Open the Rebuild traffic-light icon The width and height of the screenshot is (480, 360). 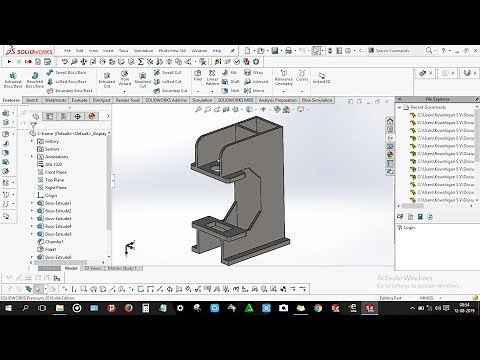tap(330, 51)
